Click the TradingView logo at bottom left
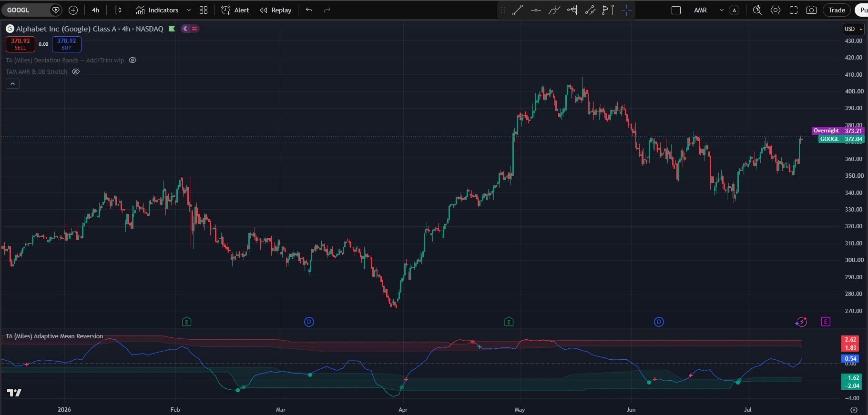 point(14,393)
